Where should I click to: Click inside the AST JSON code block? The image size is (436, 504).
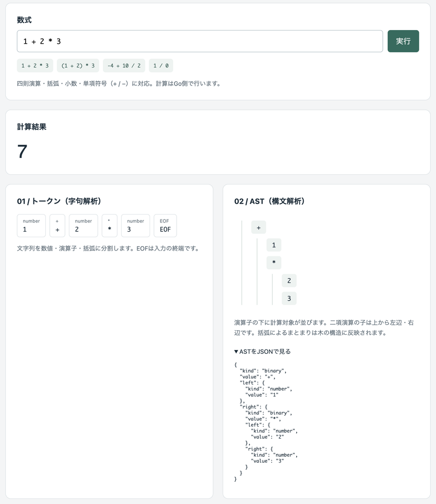(x=266, y=422)
